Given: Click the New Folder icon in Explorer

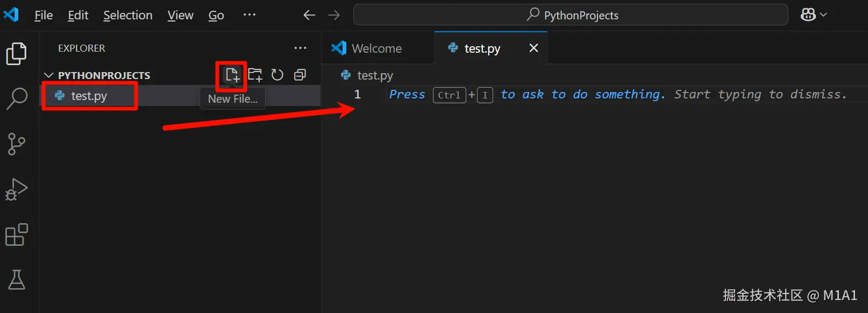Looking at the screenshot, I should click(x=255, y=75).
